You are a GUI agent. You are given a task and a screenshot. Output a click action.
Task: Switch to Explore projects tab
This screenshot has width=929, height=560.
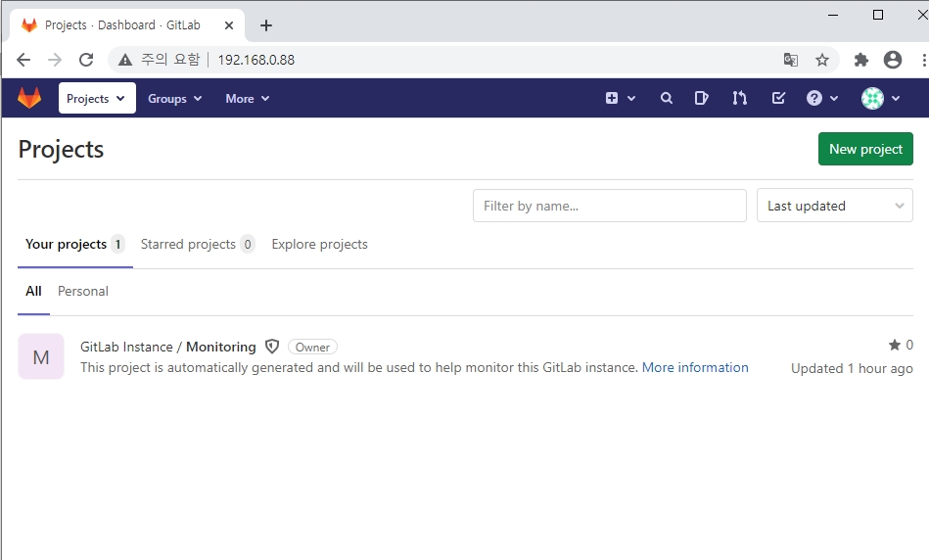319,244
